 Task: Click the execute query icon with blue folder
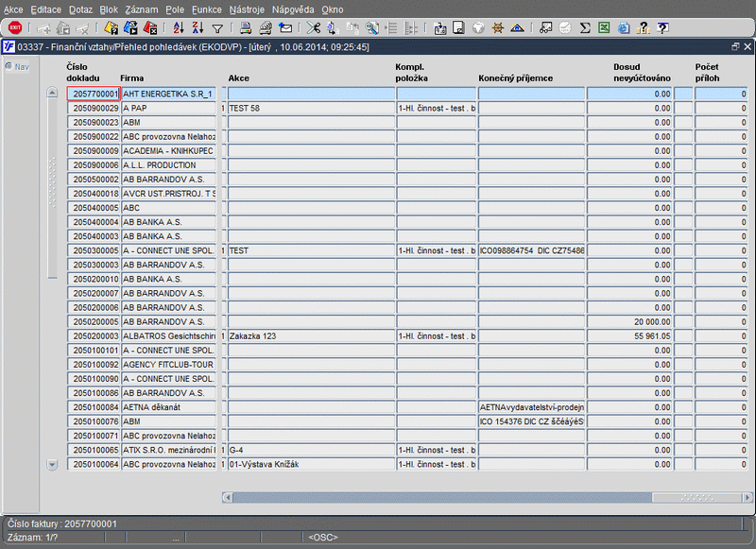click(x=130, y=28)
